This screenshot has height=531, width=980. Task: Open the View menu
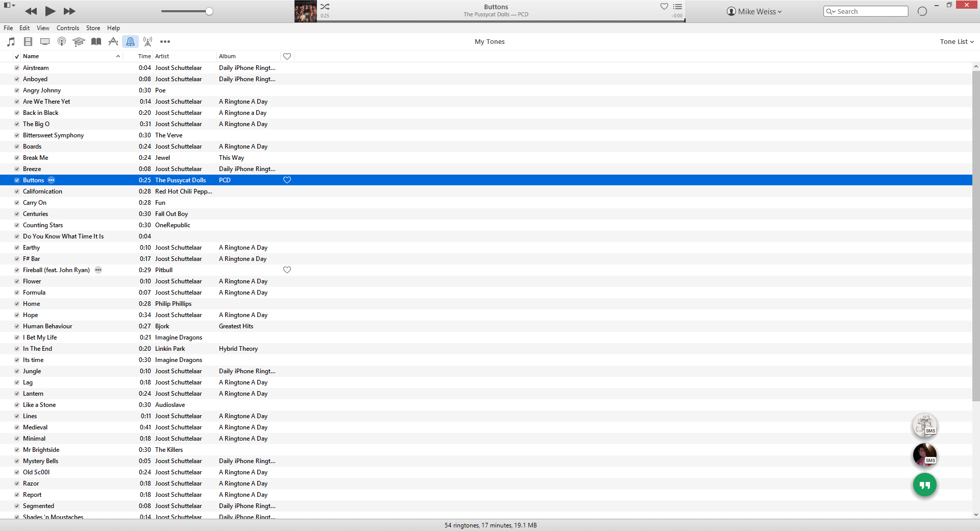(x=43, y=28)
